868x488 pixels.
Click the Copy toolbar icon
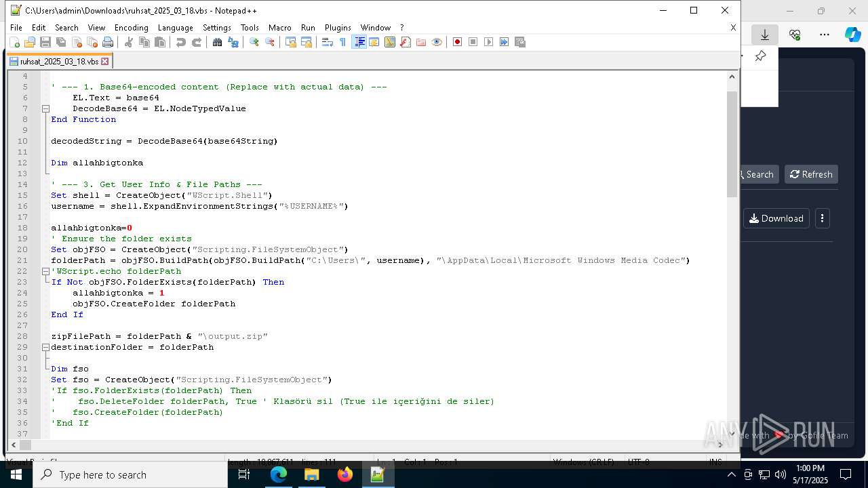tap(144, 42)
